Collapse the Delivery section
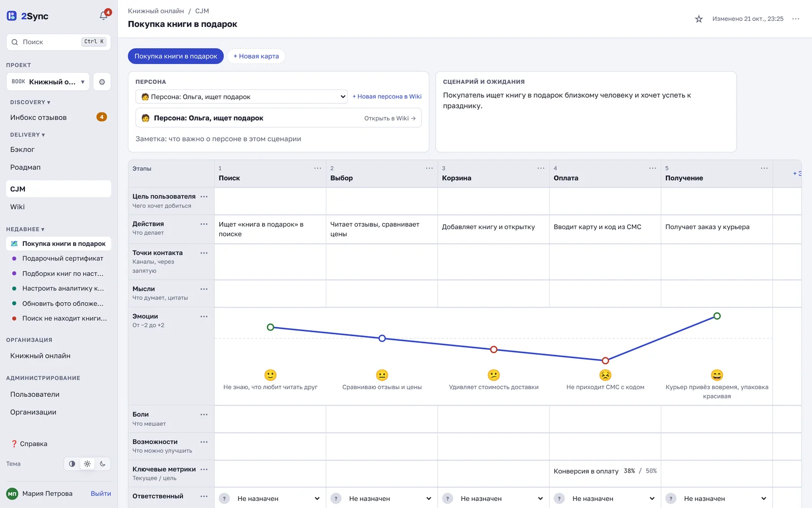The height and width of the screenshot is (508, 812). pos(27,135)
